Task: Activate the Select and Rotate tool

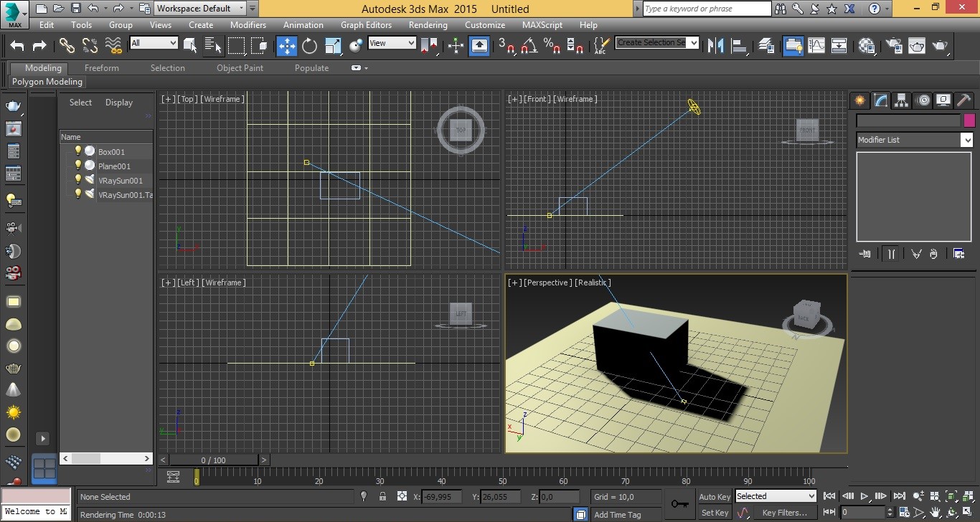Action: 309,46
